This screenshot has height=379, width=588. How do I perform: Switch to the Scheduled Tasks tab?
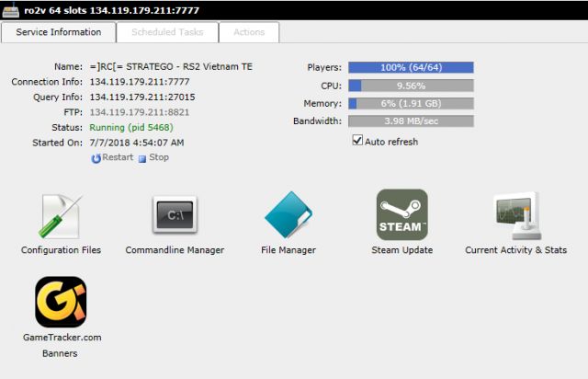click(x=166, y=32)
